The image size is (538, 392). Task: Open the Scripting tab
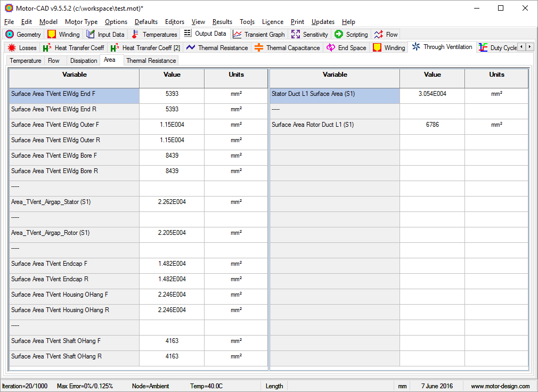click(x=351, y=34)
